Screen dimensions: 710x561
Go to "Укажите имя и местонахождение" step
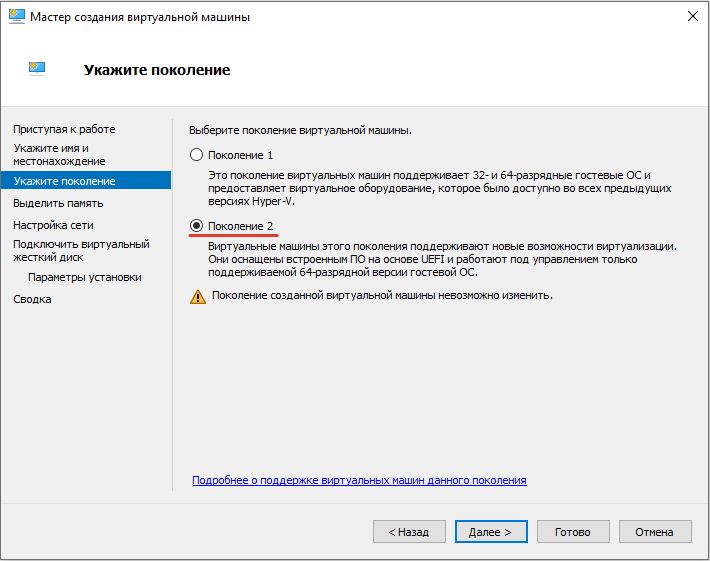click(59, 154)
